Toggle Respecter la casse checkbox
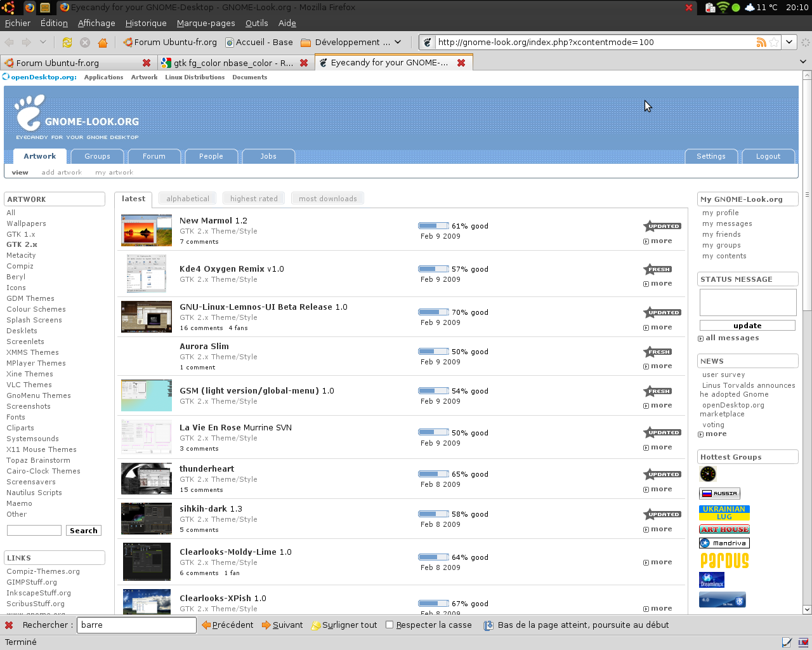This screenshot has width=812, height=650. point(390,625)
